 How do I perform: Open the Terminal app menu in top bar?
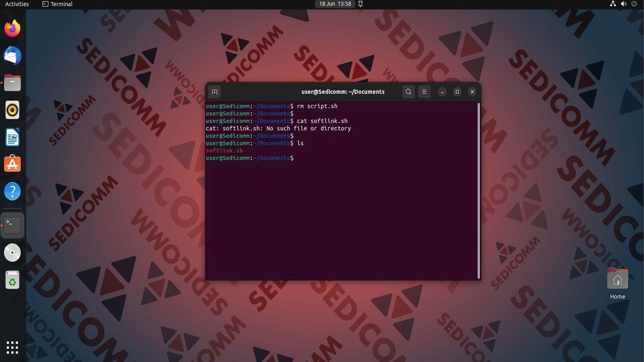[57, 4]
